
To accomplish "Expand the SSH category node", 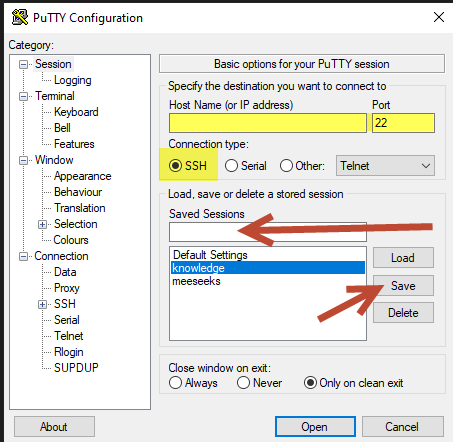I will coord(42,304).
